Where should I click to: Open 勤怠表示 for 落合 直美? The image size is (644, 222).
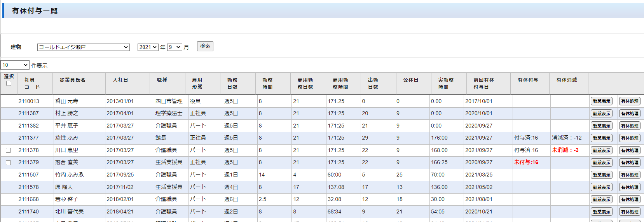coord(601,163)
